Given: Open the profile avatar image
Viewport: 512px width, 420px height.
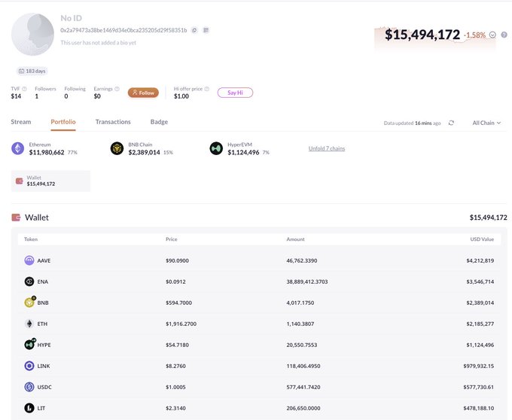Looking at the screenshot, I should click(32, 35).
